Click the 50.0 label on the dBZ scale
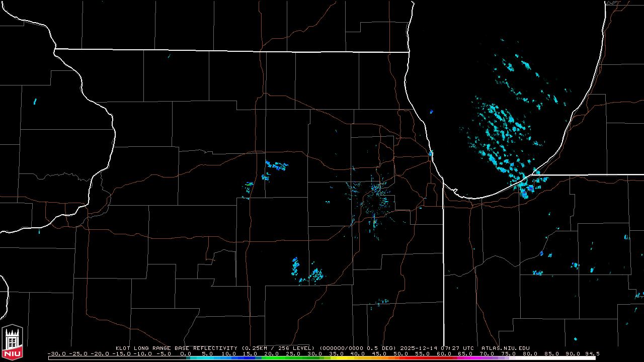The width and height of the screenshot is (644, 362). coord(400,354)
